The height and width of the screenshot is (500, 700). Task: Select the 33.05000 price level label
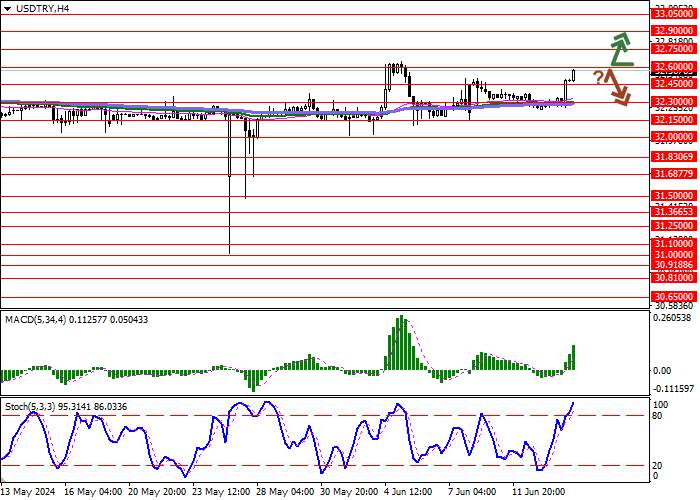674,14
